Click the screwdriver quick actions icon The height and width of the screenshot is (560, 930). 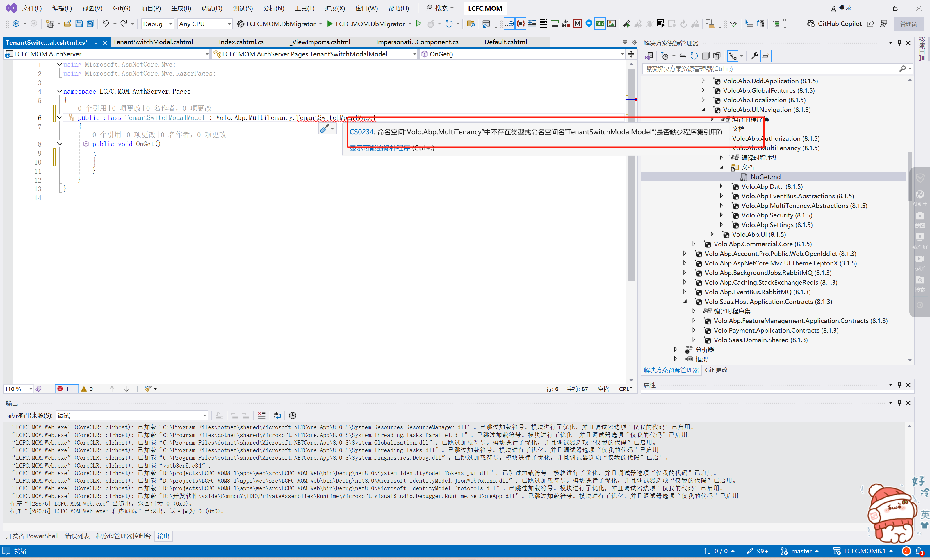click(x=324, y=129)
